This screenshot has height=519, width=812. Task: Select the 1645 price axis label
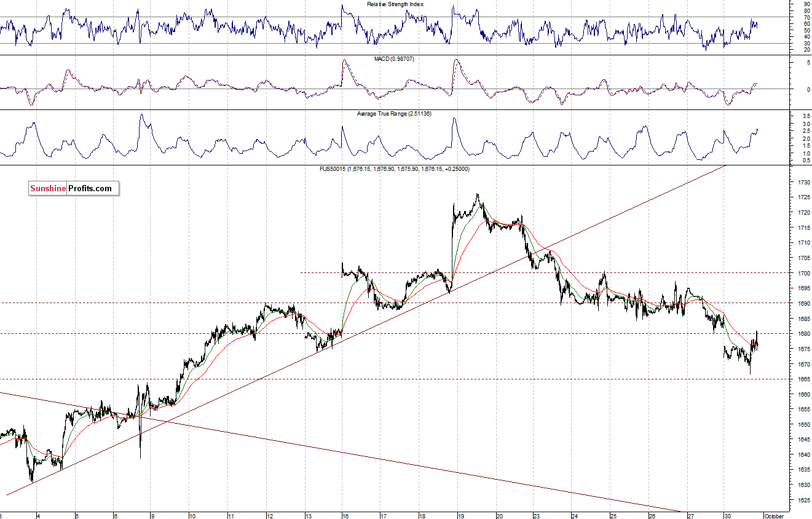[803, 440]
